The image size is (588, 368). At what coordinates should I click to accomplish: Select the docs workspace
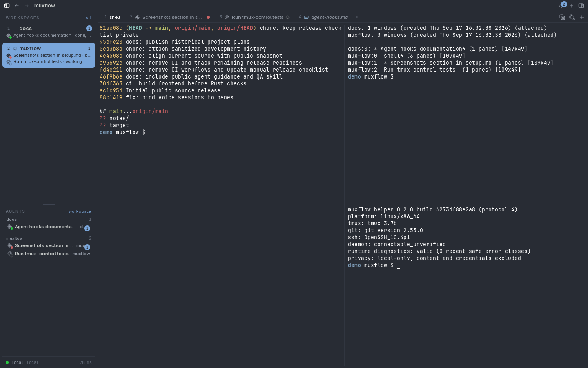click(49, 31)
